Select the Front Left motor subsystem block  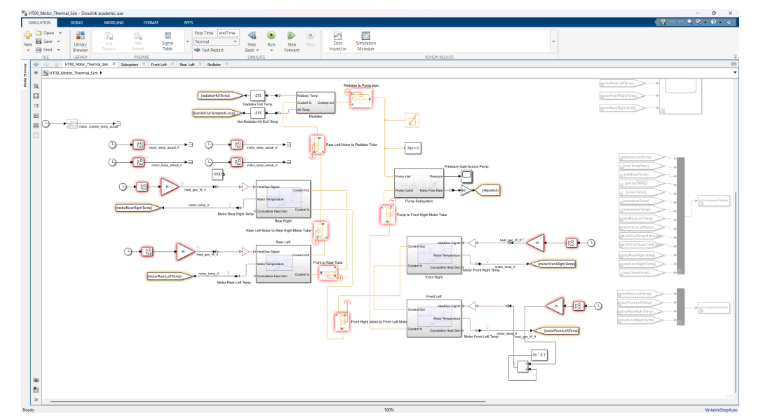tap(434, 318)
